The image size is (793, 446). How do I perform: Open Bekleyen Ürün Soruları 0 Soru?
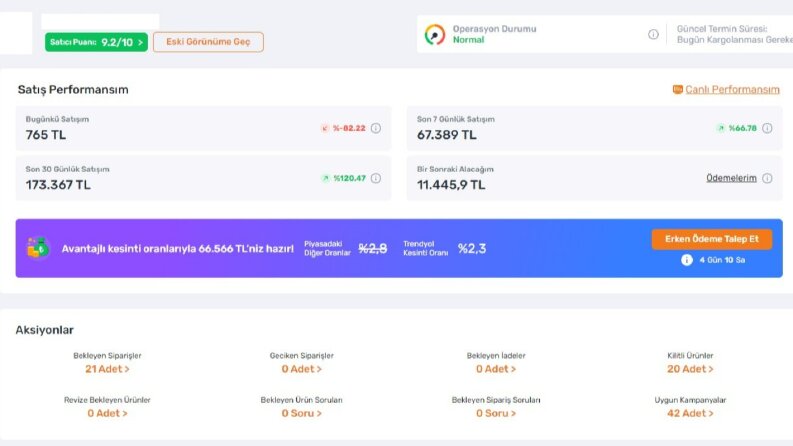pyautogui.click(x=301, y=413)
